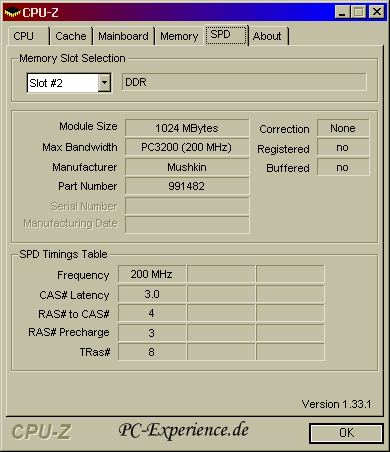Click the 200 MHz frequency cell
This screenshot has width=390, height=452.
(x=152, y=274)
